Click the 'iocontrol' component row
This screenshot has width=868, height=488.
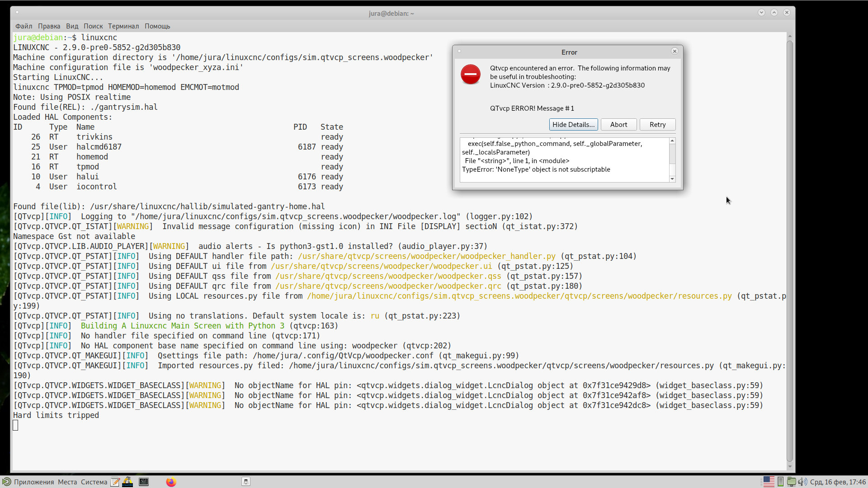178,187
